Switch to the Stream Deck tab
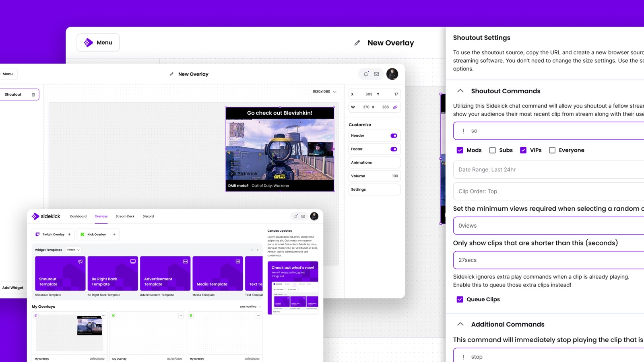The width and height of the screenshot is (644, 362). pyautogui.click(x=125, y=216)
